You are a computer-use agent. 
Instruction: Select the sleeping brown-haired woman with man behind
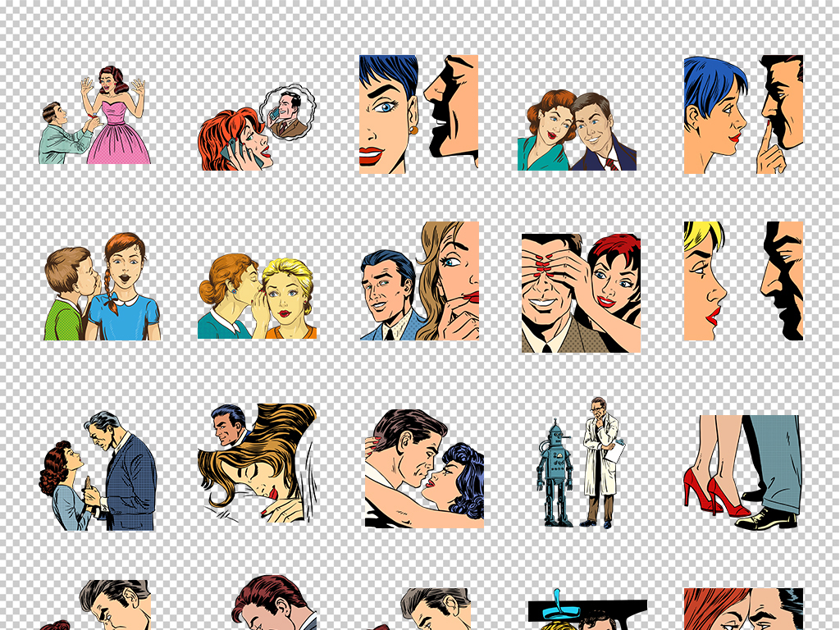tap(257, 463)
